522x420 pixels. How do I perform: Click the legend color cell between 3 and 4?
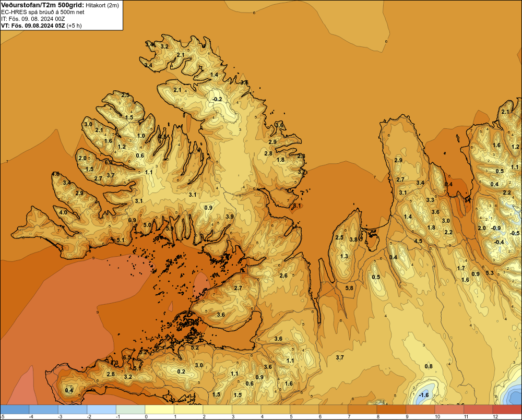coord(246,410)
